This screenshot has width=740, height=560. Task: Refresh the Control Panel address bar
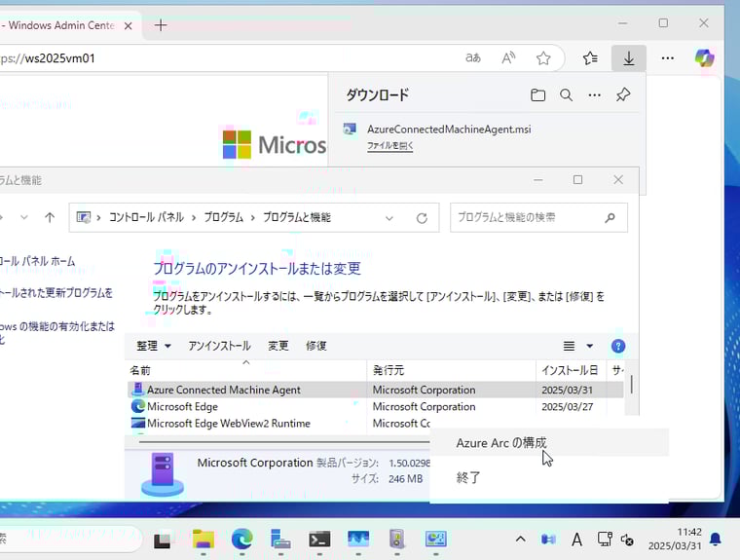(x=422, y=218)
